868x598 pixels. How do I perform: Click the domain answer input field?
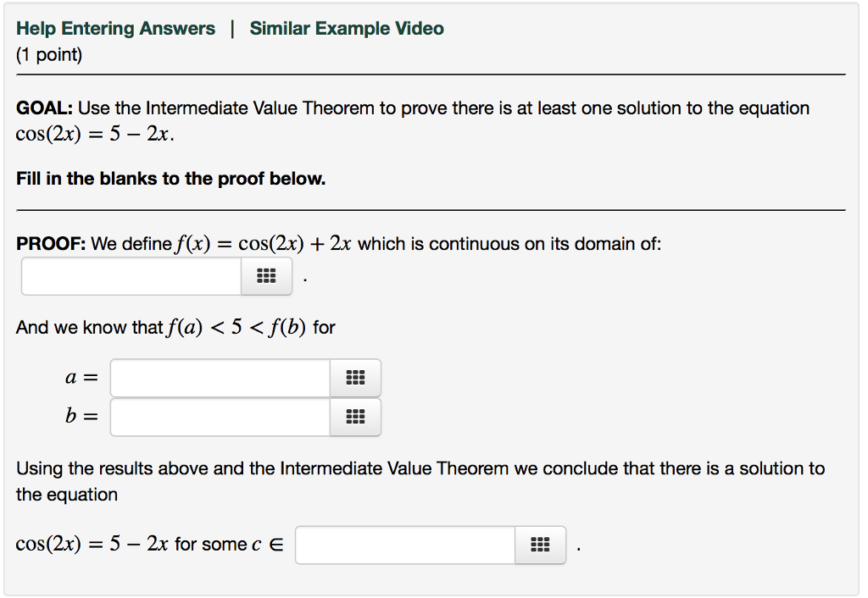(x=131, y=276)
